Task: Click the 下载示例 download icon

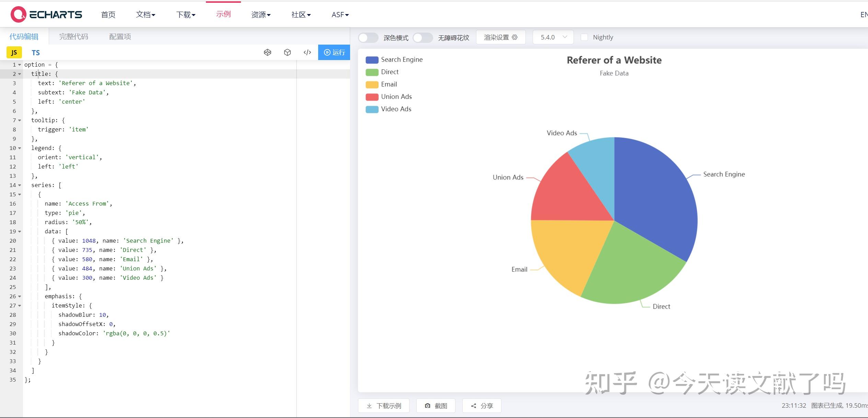Action: click(383, 406)
